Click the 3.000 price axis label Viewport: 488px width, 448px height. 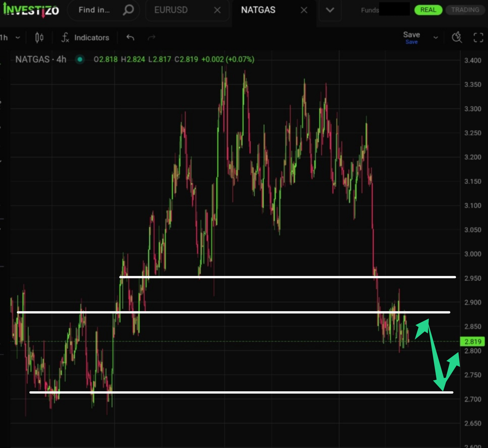473,254
